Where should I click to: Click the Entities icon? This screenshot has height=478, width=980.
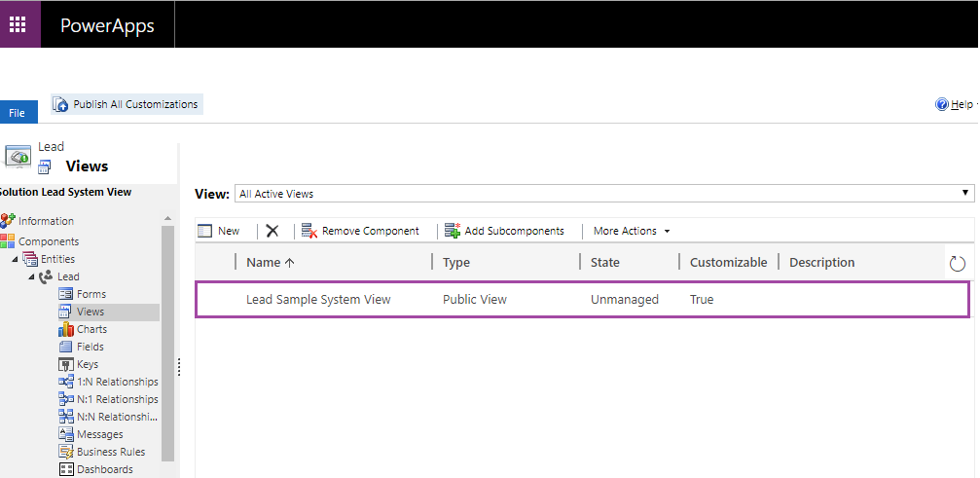point(30,259)
